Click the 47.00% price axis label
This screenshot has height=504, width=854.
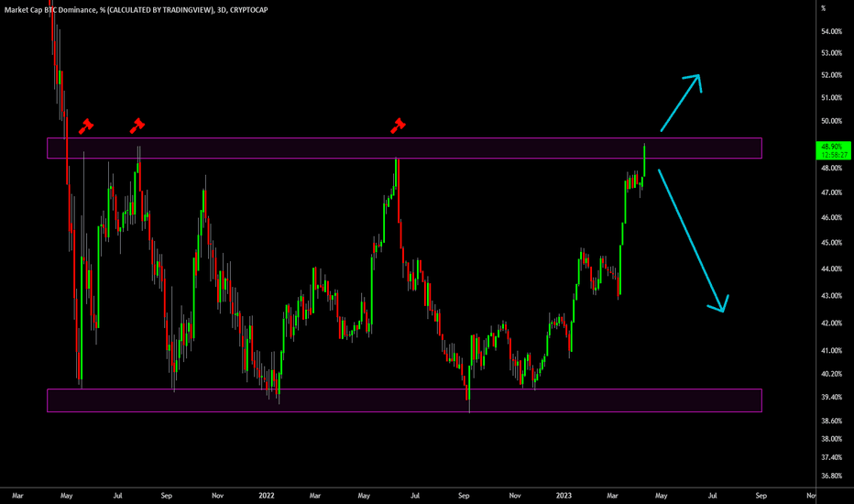pos(832,192)
